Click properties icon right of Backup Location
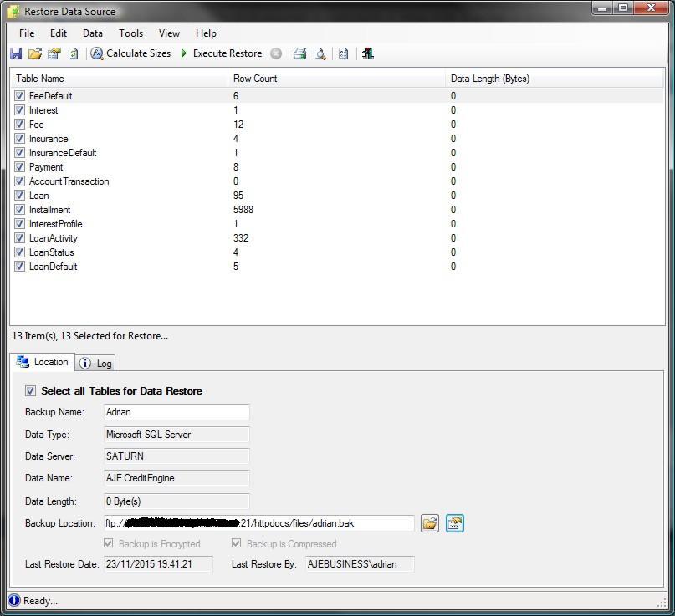 coord(454,523)
